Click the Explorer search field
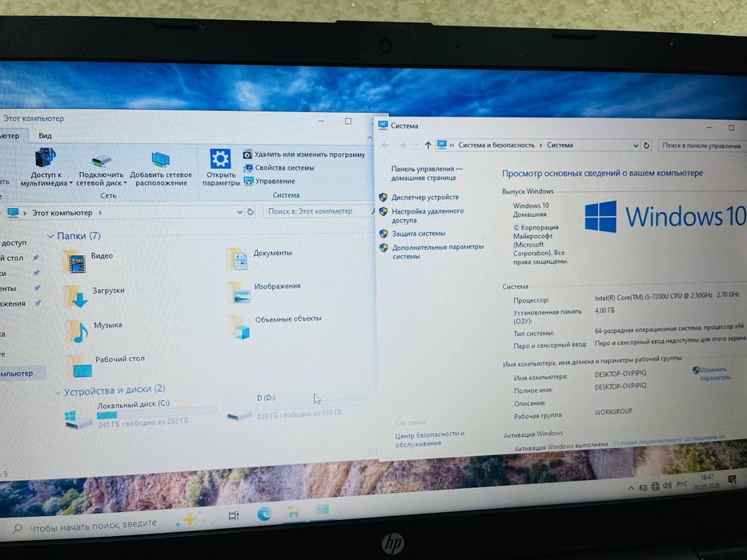The width and height of the screenshot is (747, 560). click(x=315, y=211)
